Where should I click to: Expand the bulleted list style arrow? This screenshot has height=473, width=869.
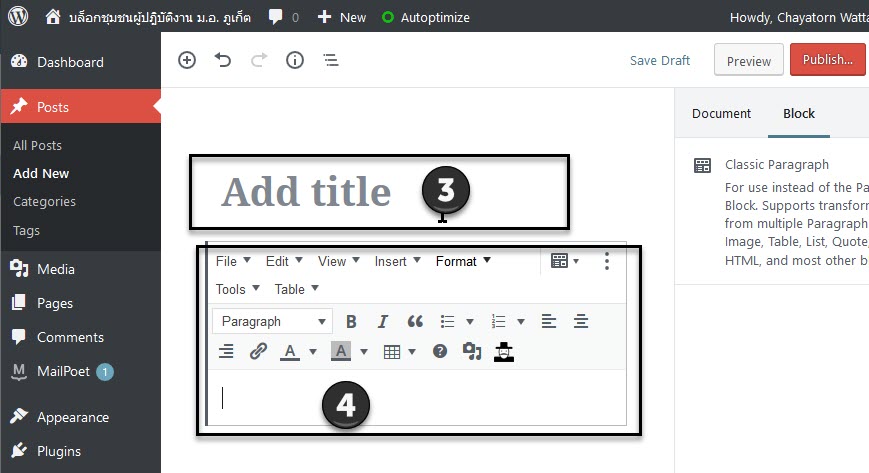tap(470, 322)
